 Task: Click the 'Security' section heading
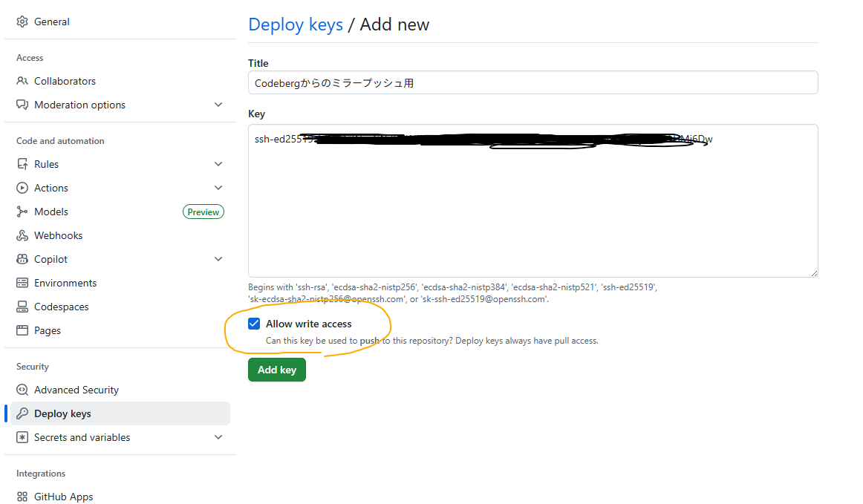(x=33, y=367)
